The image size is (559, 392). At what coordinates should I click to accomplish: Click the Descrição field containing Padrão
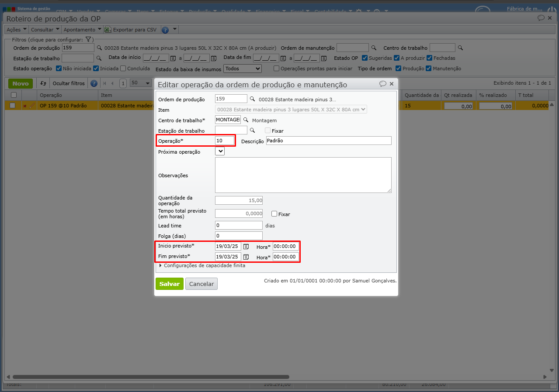[329, 141]
